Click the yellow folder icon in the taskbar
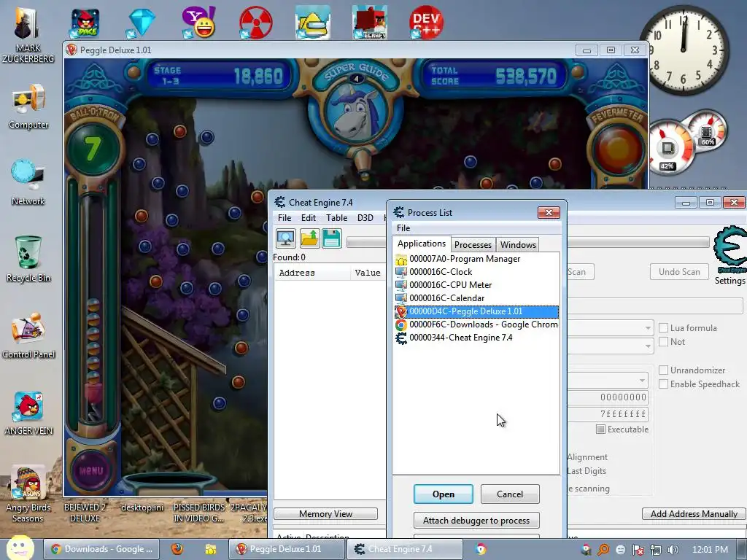747x560 pixels. pos(210,549)
